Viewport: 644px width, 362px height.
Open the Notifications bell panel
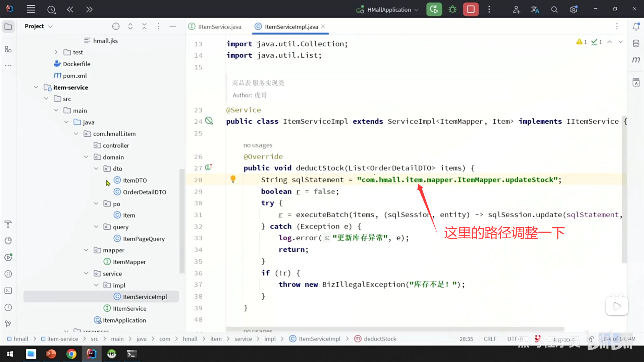636,26
